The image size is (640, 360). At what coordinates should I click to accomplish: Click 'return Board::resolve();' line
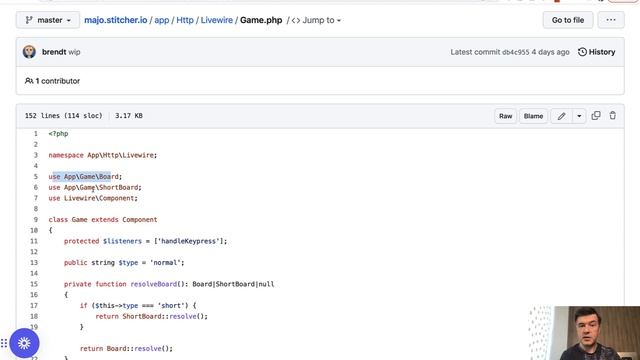[126, 349]
